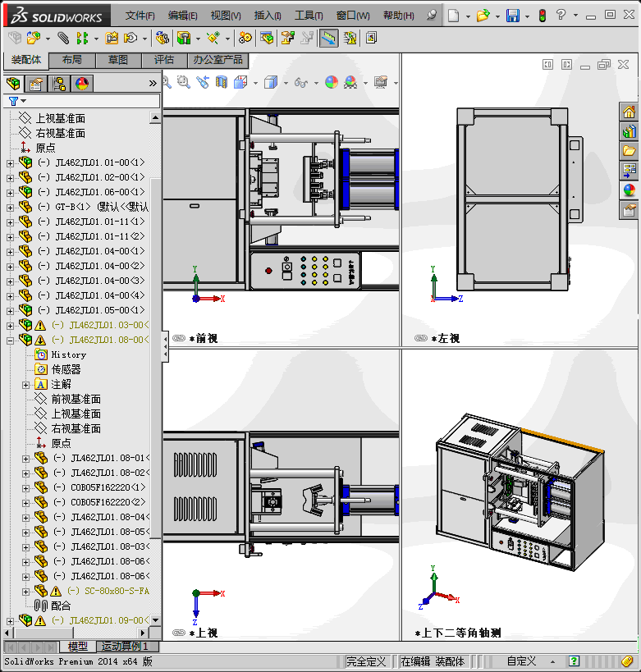Click the Display style cube icon
Screen dimensions: 641x672
271,82
